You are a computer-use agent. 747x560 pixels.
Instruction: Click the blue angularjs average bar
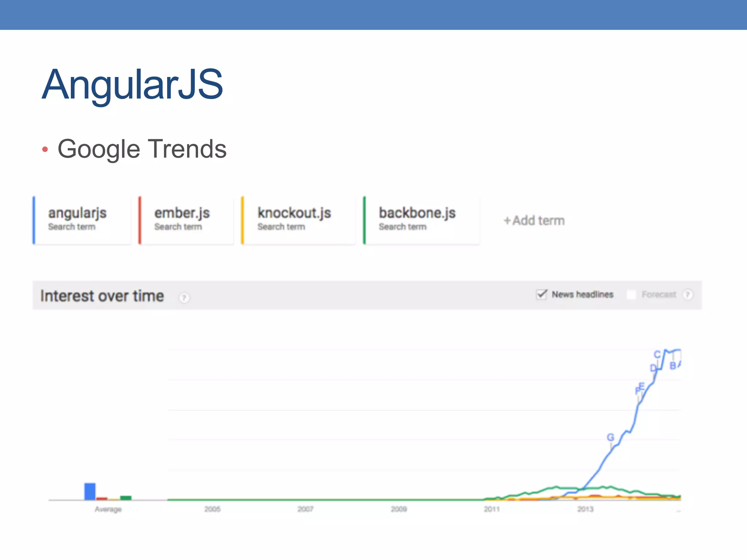90,491
